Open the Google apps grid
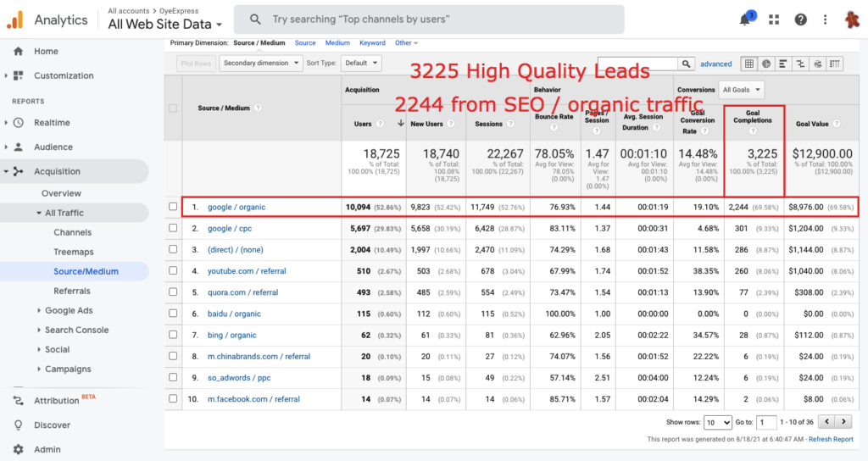 pos(773,19)
